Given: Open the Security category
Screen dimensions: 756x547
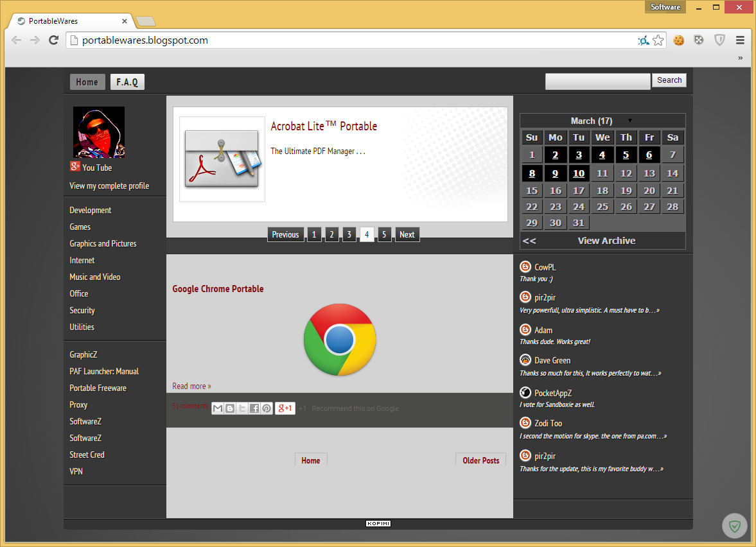Looking at the screenshot, I should pyautogui.click(x=82, y=310).
